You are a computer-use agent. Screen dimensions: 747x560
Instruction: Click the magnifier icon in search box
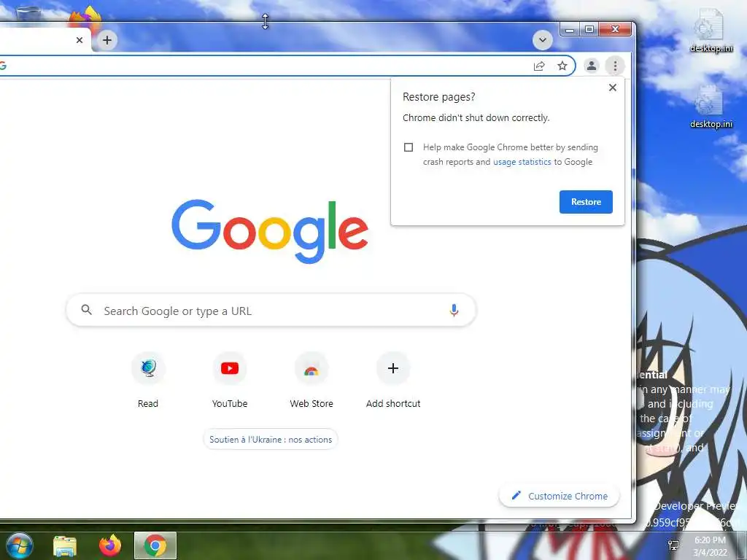click(x=86, y=310)
